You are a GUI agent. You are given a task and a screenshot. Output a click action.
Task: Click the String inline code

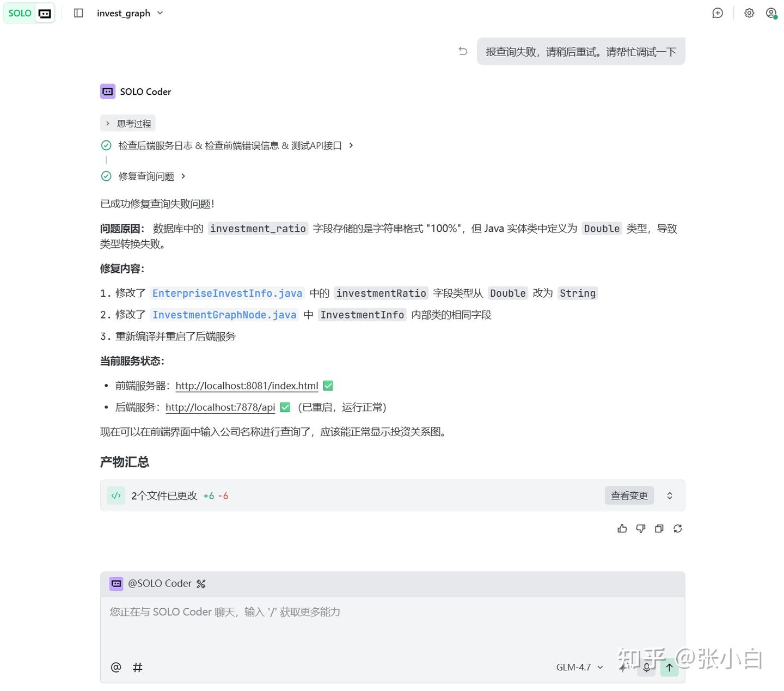tap(578, 293)
